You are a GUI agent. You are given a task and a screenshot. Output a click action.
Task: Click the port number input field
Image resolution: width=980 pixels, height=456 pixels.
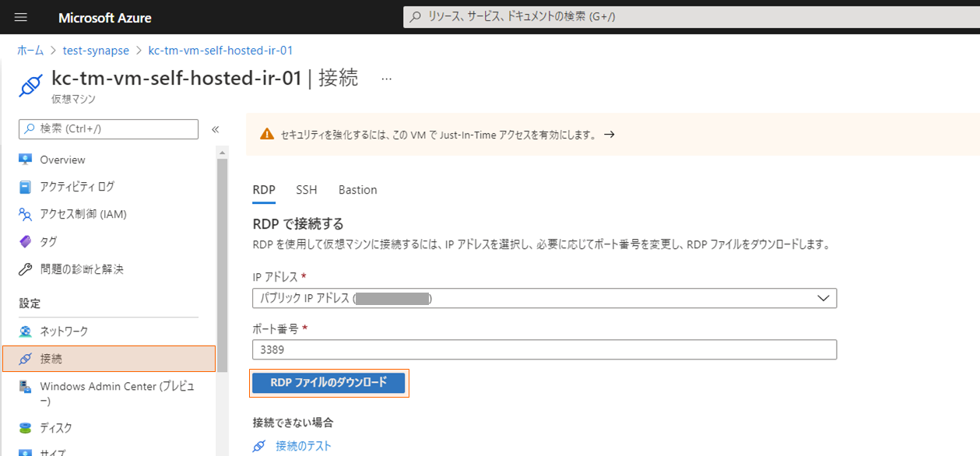click(545, 349)
